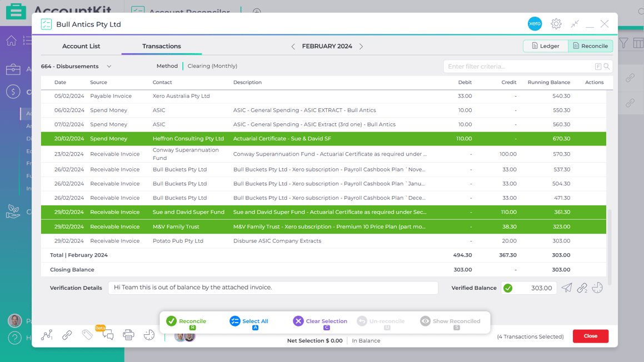Click the clock icon next to the attachment links
The height and width of the screenshot is (362, 644).
[x=597, y=288]
